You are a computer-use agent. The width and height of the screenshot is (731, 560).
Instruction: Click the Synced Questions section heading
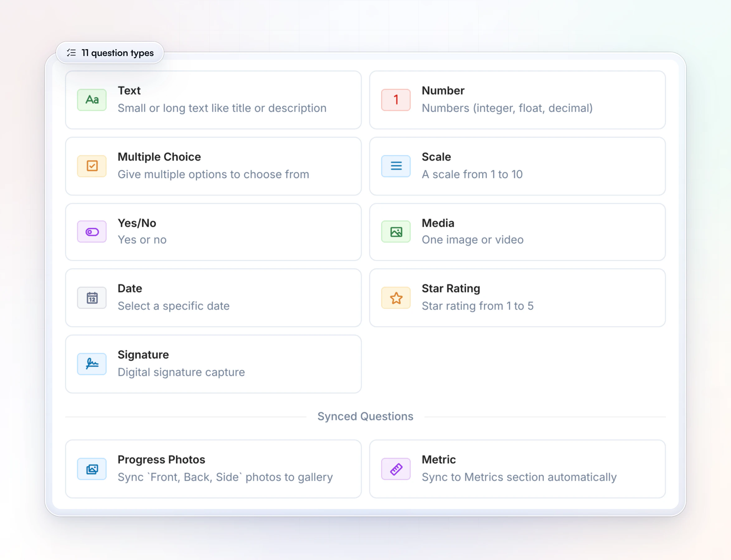[x=365, y=416]
